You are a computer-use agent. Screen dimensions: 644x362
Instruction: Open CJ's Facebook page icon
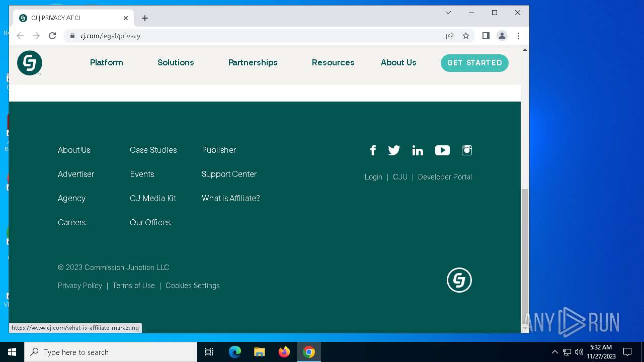pos(373,150)
